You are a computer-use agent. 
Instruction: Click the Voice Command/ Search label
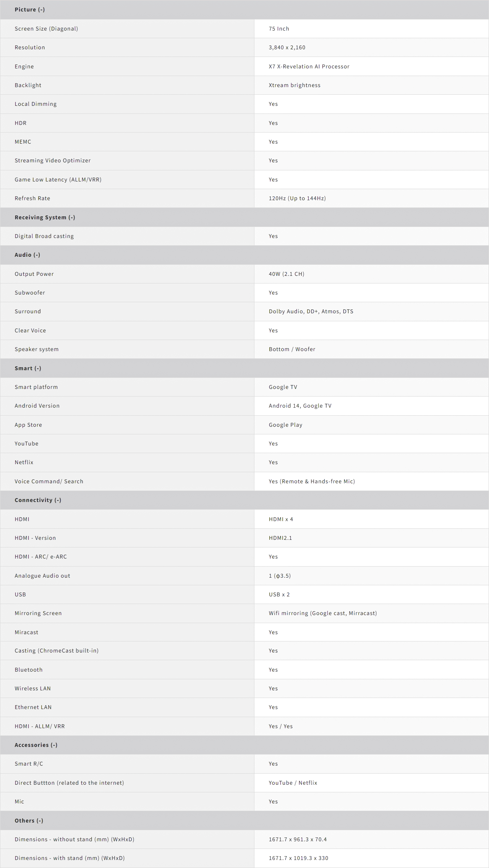coord(49,481)
